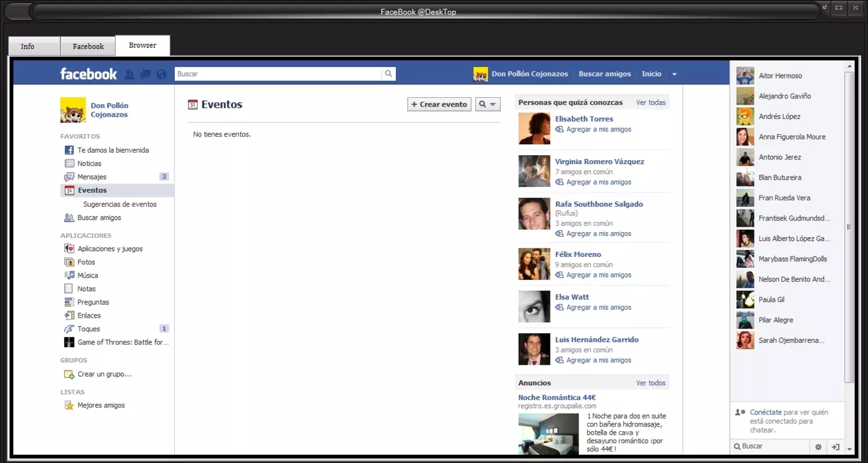The height and width of the screenshot is (463, 868).
Task: Click the Notas icon in sidebar
Action: 69,289
